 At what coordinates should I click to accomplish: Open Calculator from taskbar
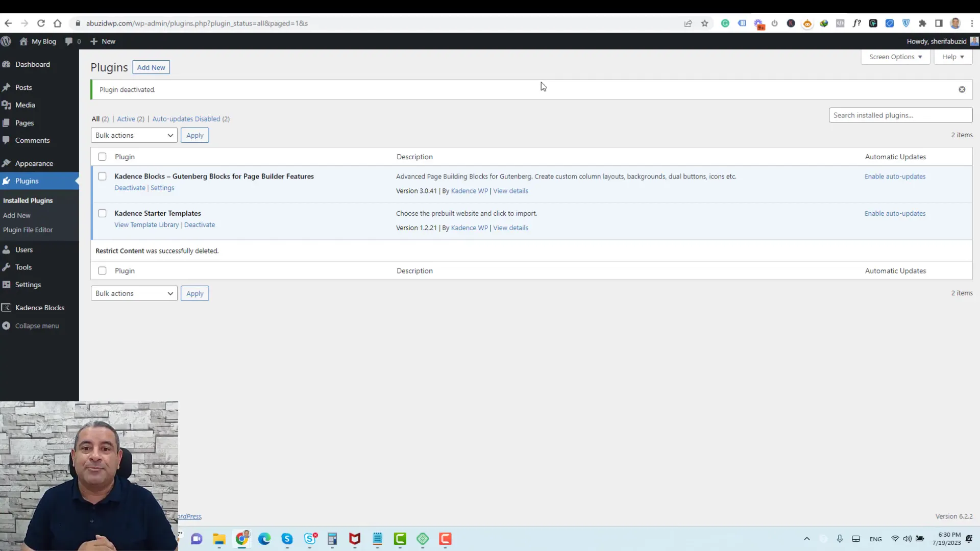(332, 539)
